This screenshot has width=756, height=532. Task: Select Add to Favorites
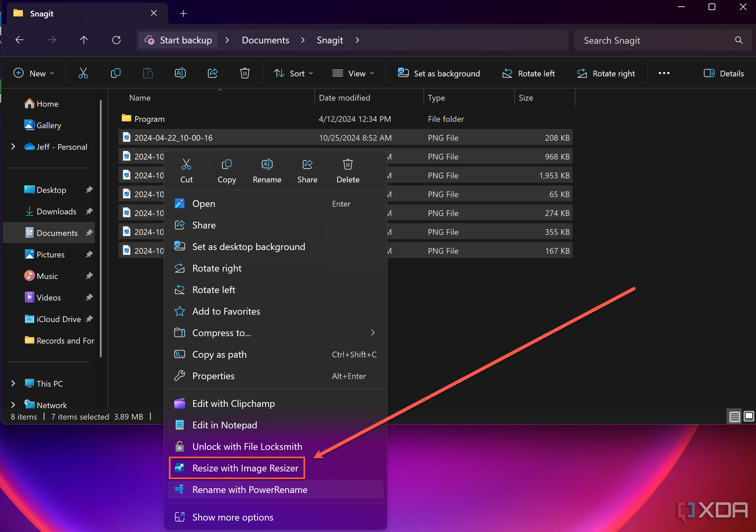[x=275, y=311]
